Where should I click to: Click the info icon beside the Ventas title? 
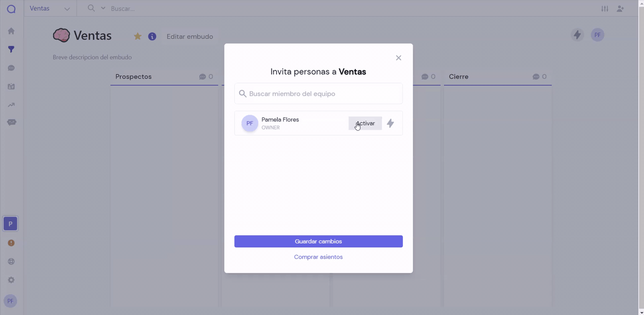[x=152, y=37]
